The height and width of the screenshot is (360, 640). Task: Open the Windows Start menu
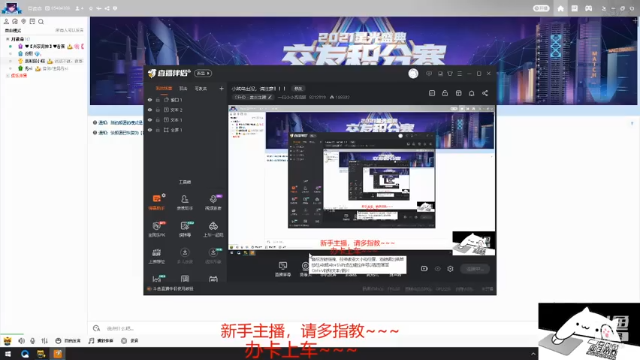[8, 354]
